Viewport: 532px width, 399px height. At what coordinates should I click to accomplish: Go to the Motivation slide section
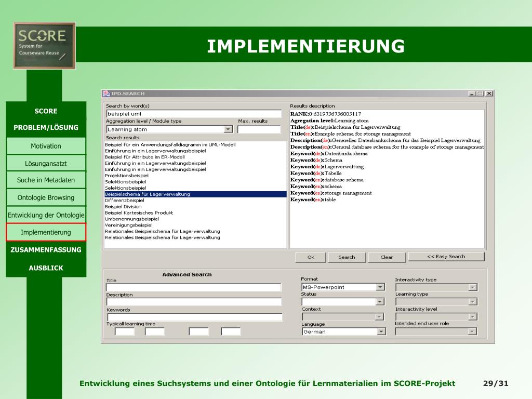(x=46, y=146)
